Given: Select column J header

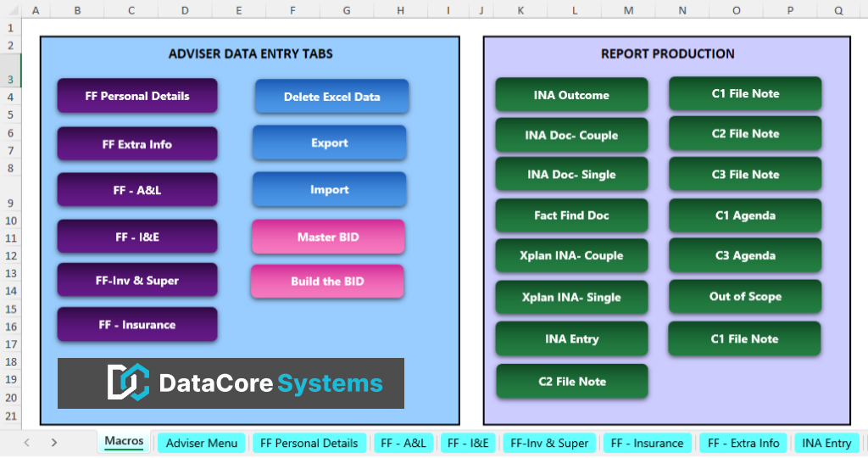Looking at the screenshot, I should pyautogui.click(x=481, y=10).
